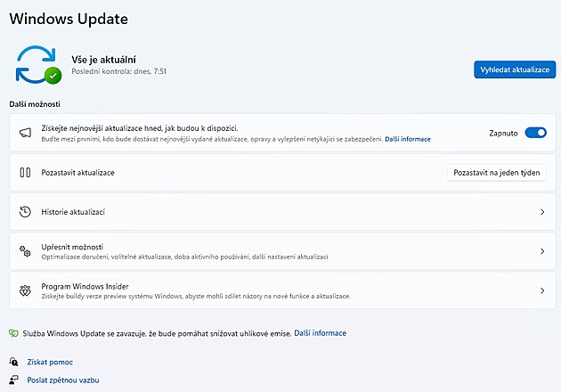The height and width of the screenshot is (392, 561).
Task: Expand Historie aktualizací with its chevron
Action: (x=541, y=212)
